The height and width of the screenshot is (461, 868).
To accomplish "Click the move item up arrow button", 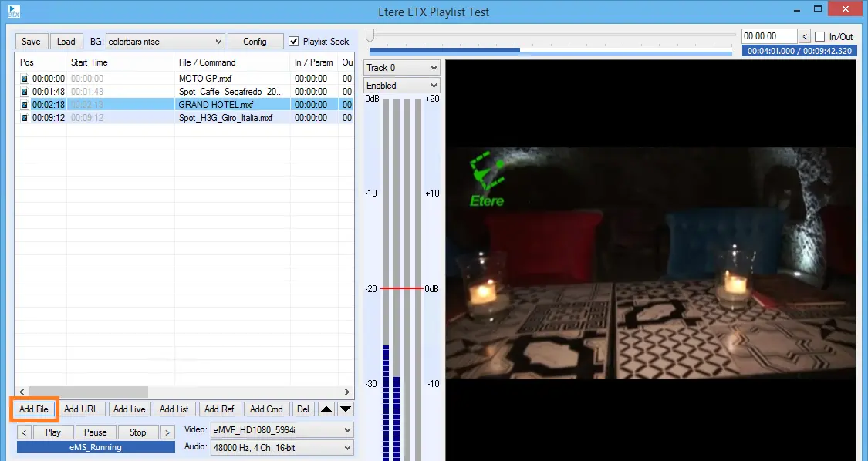I will [326, 409].
